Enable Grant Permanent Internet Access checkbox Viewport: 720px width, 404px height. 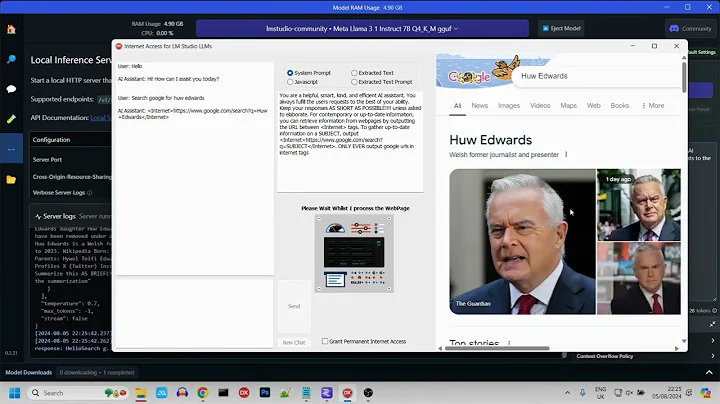click(325, 341)
